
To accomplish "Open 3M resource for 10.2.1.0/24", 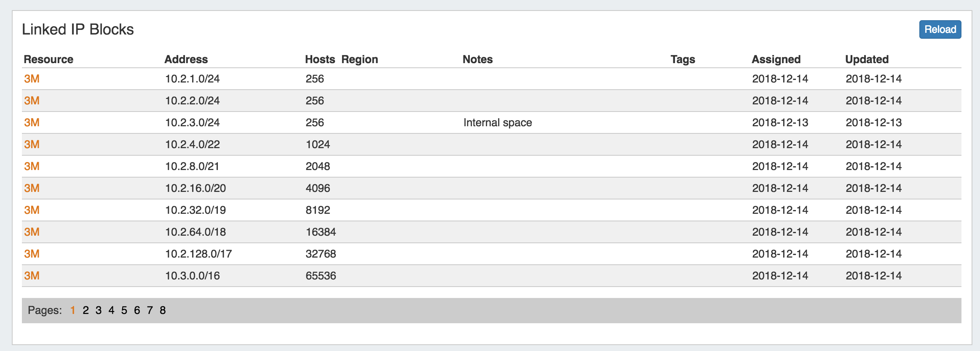I will tap(32, 79).
